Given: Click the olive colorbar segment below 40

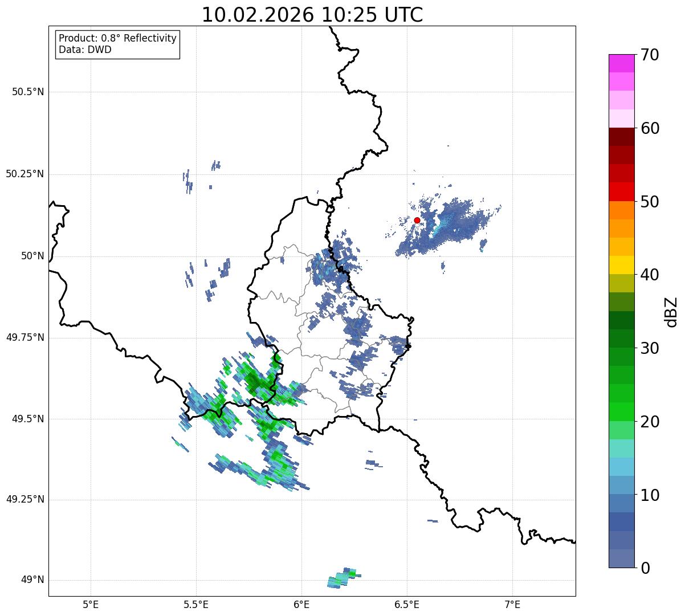Looking at the screenshot, I should coord(621,283).
